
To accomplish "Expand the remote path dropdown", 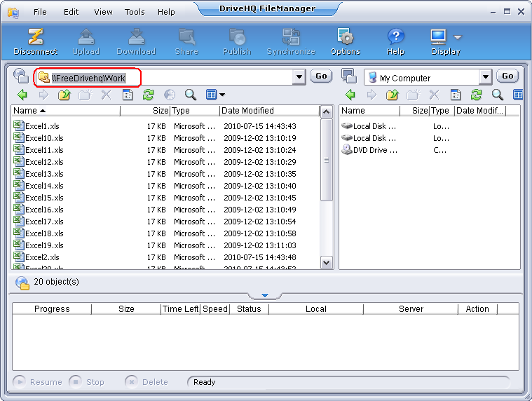I will pyautogui.click(x=299, y=77).
